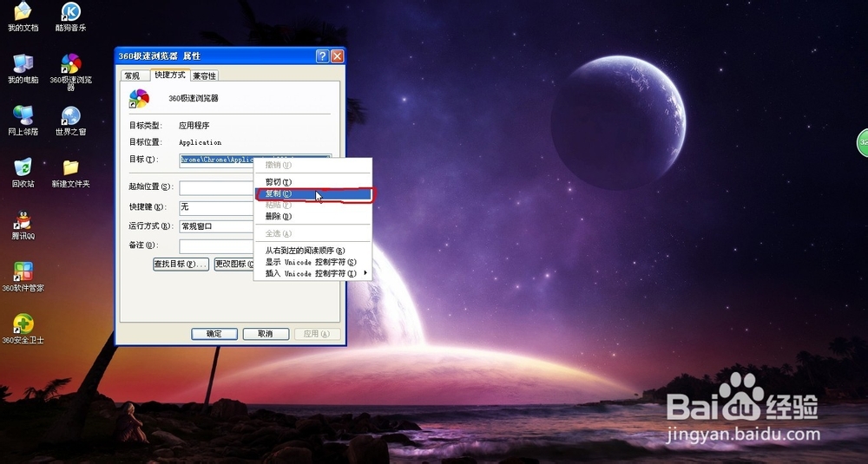Click the 360极速浏览器 desktop shortcut

71,72
